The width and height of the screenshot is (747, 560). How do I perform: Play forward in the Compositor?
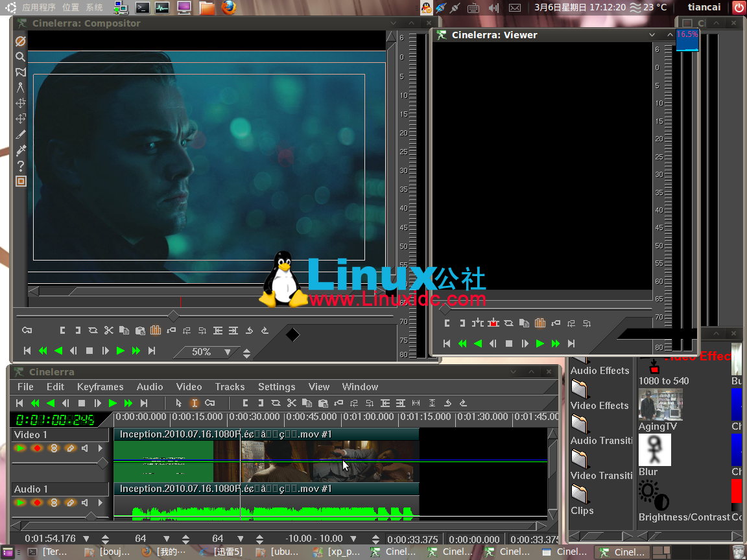coord(121,351)
